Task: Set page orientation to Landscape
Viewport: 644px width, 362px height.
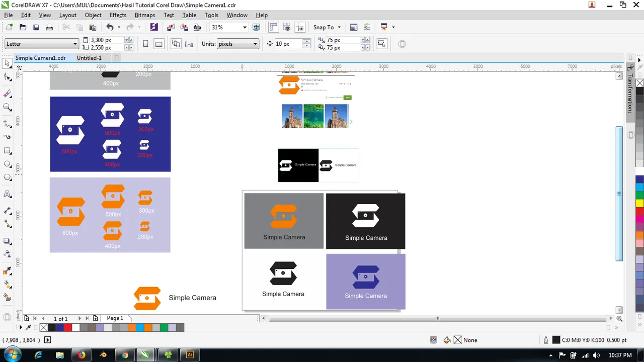Action: (x=158, y=44)
